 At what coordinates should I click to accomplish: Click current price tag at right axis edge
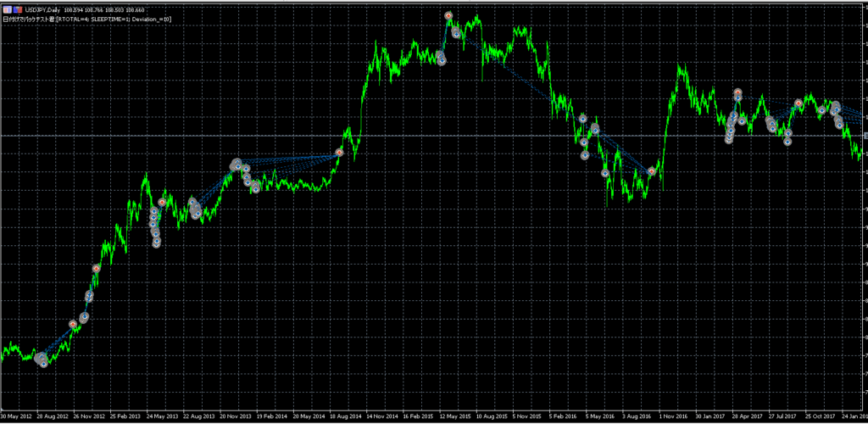point(863,136)
